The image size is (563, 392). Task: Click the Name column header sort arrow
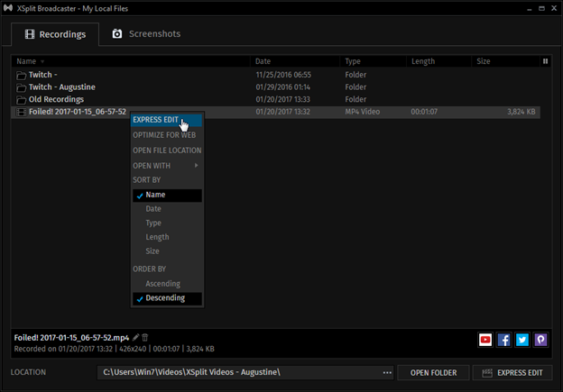pos(42,61)
